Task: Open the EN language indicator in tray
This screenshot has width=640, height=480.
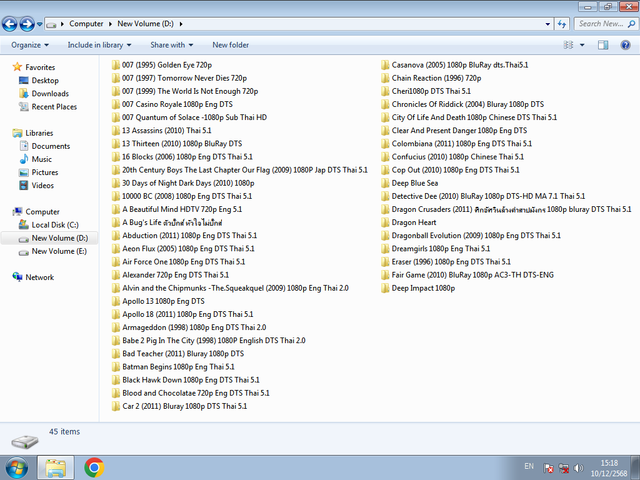Action: click(529, 466)
